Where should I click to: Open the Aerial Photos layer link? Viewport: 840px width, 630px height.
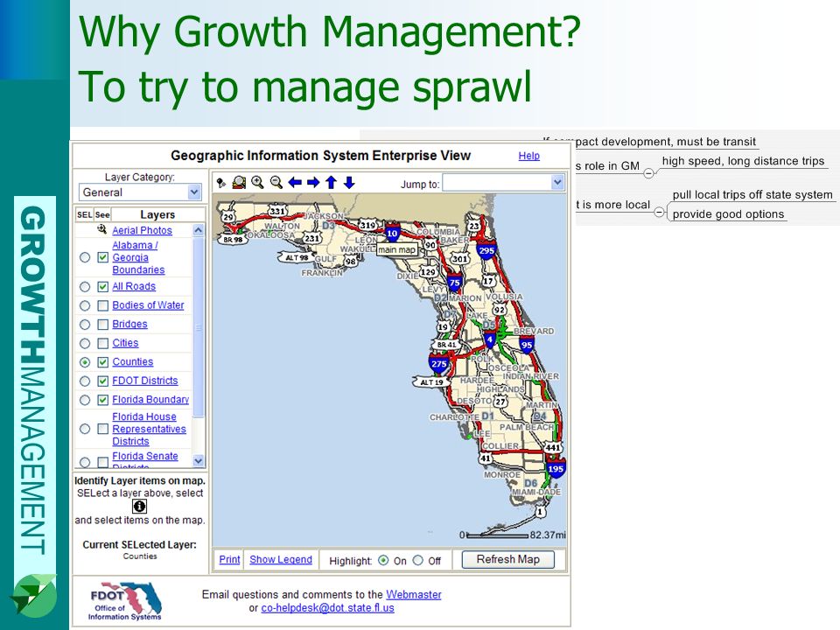[x=142, y=230]
